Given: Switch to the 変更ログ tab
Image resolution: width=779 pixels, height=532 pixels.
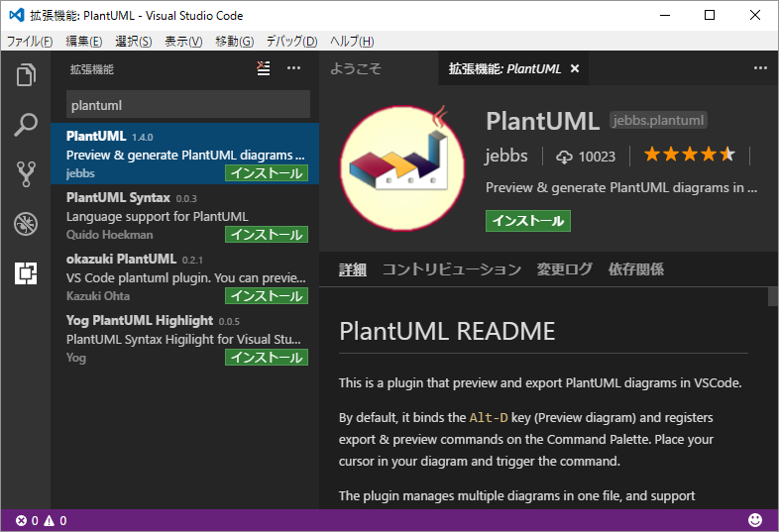Looking at the screenshot, I should click(x=564, y=269).
